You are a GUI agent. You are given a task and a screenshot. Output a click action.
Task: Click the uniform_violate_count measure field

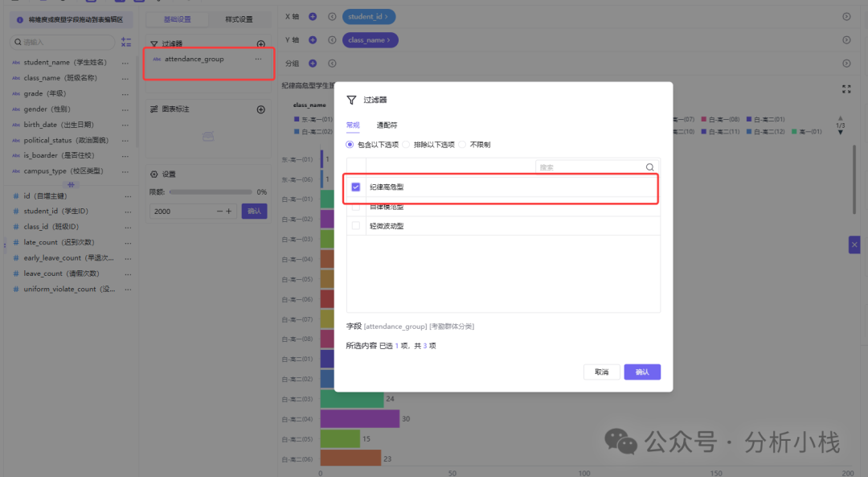70,290
